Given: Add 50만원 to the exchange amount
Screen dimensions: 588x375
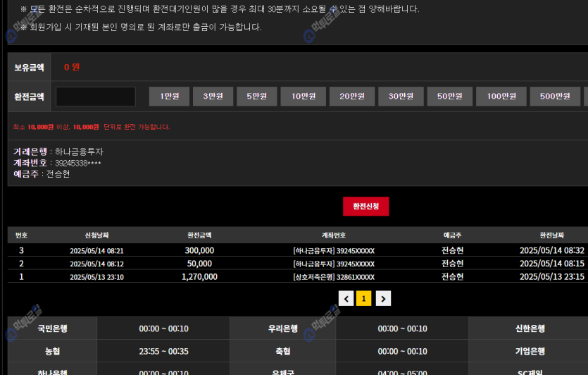Looking at the screenshot, I should [449, 97].
